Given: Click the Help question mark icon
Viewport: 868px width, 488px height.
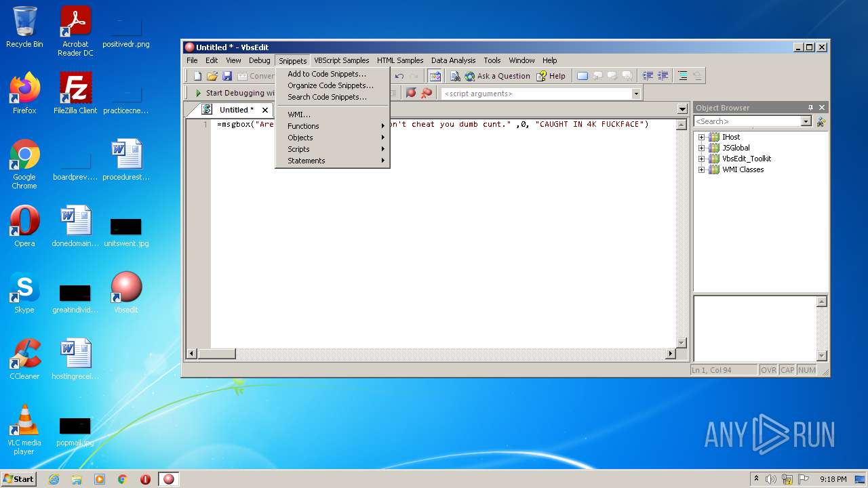Looking at the screenshot, I should pos(541,76).
